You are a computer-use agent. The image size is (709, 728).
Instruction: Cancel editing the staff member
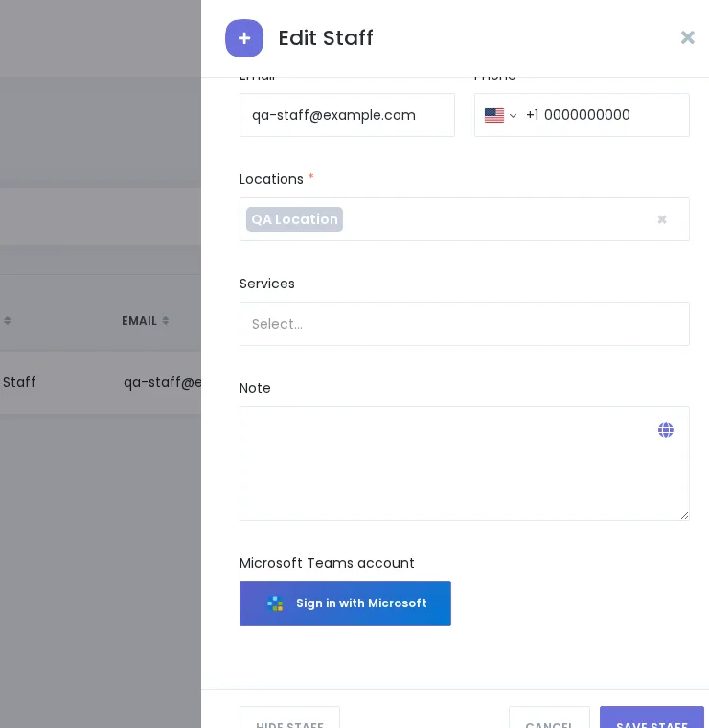point(549,717)
